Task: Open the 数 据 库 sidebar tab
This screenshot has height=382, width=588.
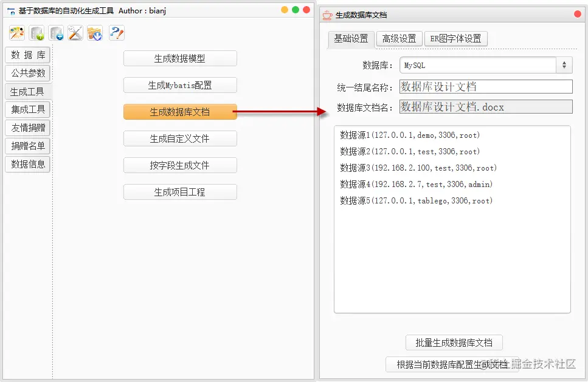Action: click(x=28, y=55)
